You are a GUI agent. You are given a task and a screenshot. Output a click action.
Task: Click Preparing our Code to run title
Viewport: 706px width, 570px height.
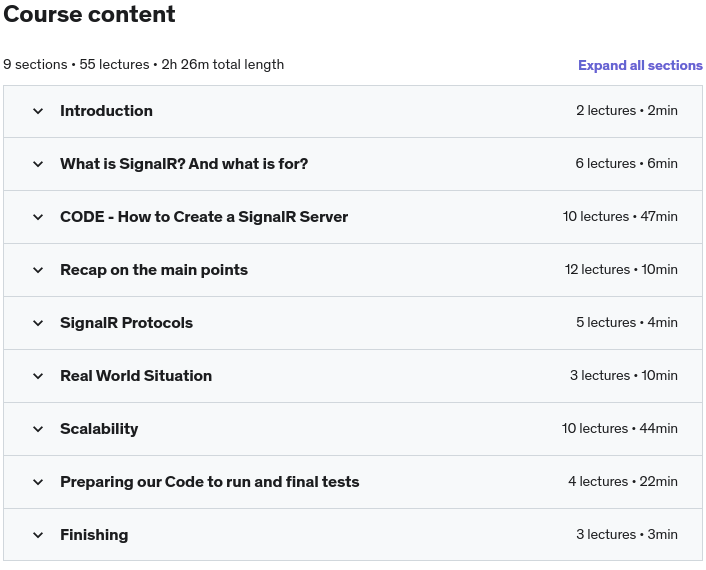210,482
